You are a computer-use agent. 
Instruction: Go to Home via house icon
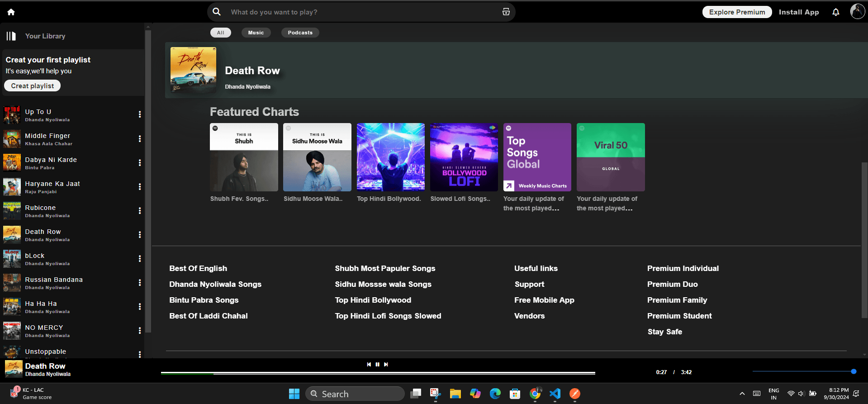coord(11,12)
